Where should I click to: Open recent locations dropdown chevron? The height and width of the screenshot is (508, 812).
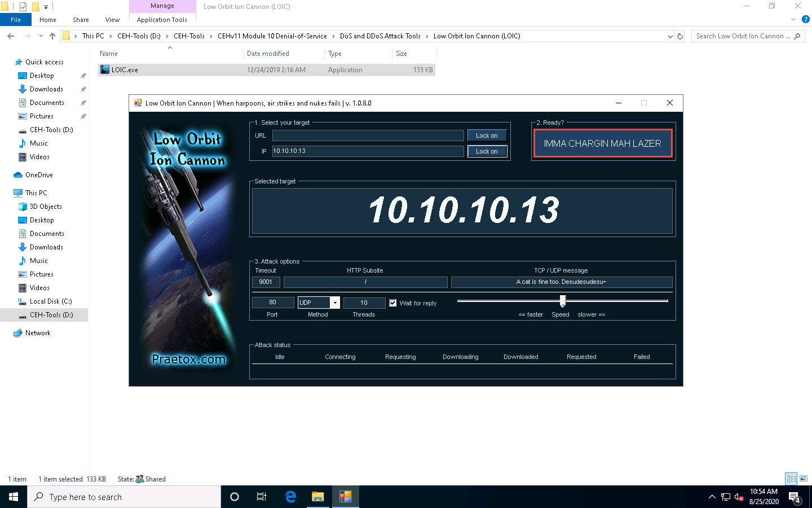pyautogui.click(x=41, y=36)
